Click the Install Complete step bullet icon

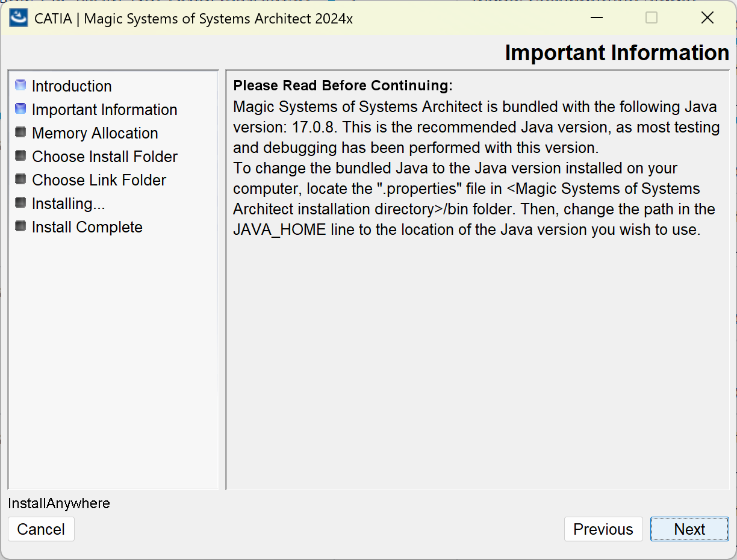pyautogui.click(x=21, y=226)
